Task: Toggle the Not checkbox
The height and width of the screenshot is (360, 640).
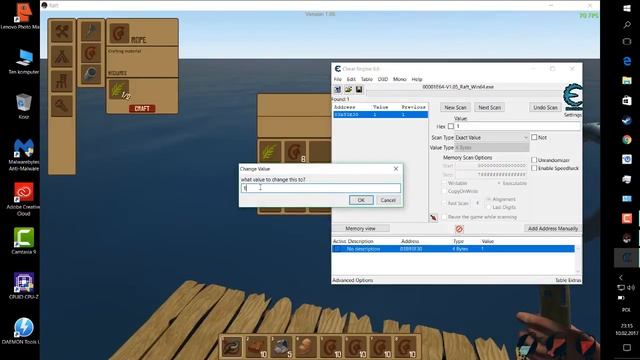Action: click(x=534, y=138)
